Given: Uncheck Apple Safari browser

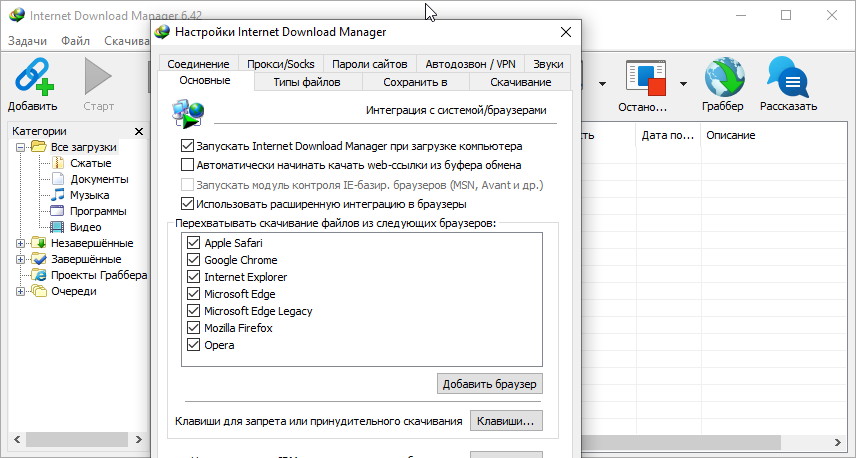Looking at the screenshot, I should tap(193, 242).
